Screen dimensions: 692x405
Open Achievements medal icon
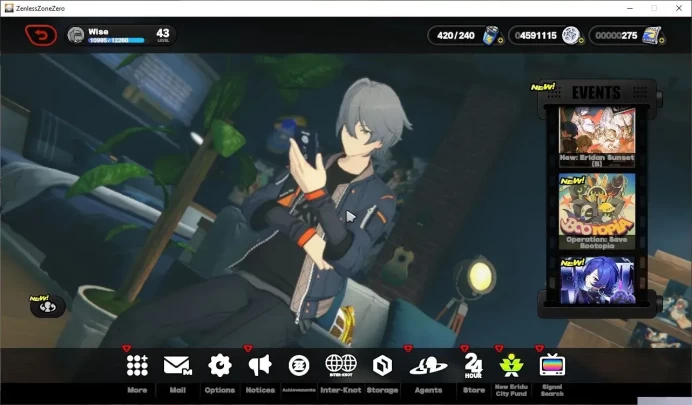(x=299, y=366)
